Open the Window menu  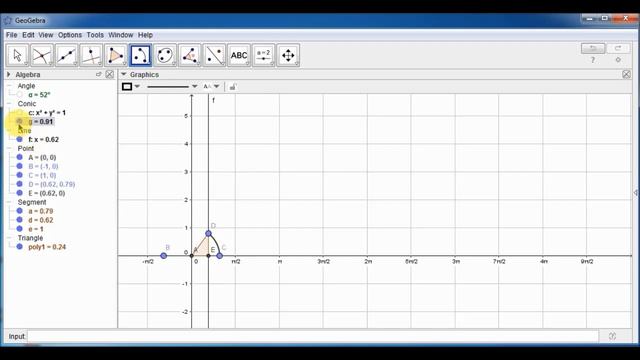[120, 35]
